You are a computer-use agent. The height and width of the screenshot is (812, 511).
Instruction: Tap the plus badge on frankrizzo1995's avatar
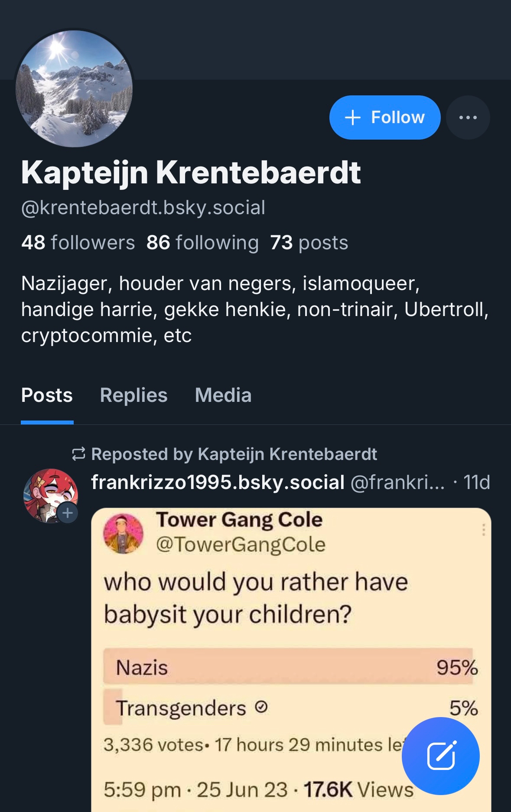[x=68, y=513]
